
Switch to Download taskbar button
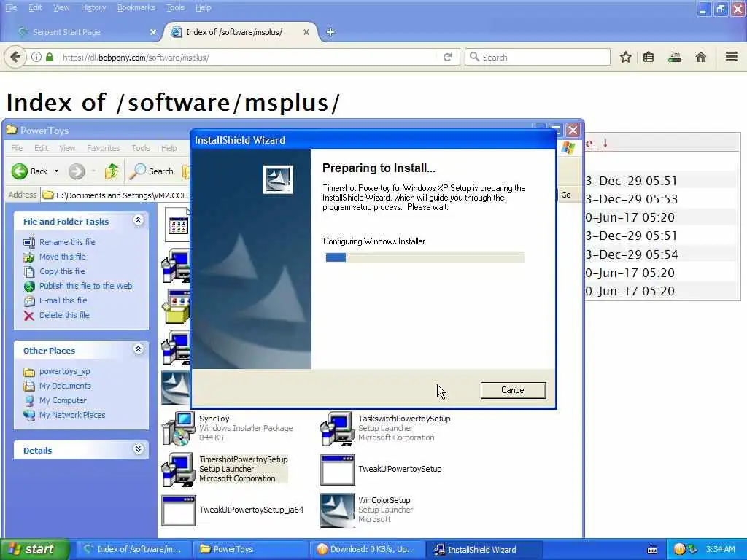coord(368,550)
